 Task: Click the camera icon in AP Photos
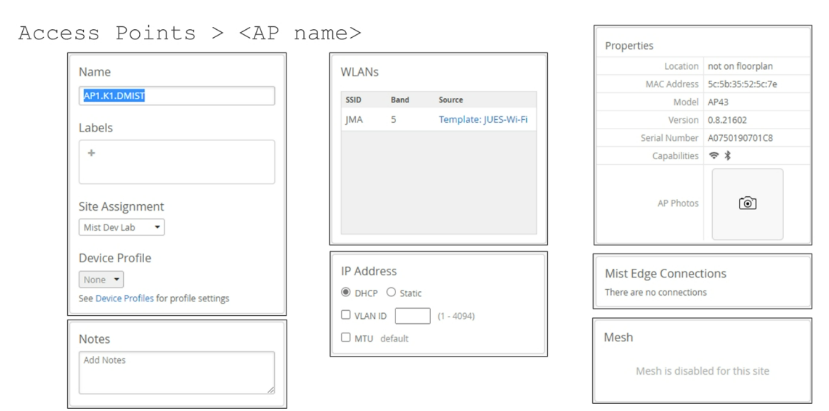(747, 203)
